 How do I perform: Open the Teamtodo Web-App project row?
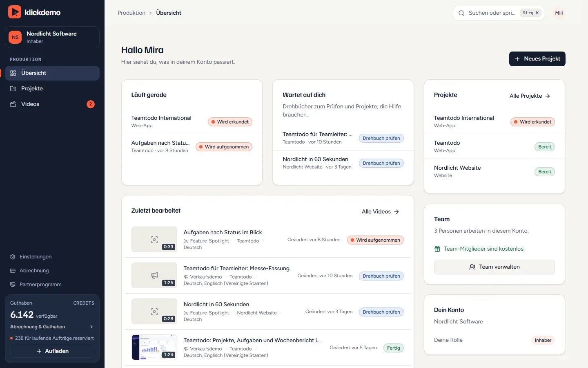(494, 146)
